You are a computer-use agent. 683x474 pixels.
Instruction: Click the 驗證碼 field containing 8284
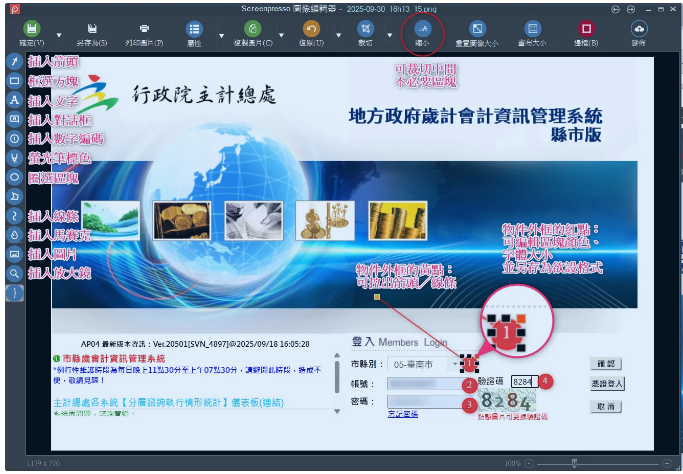pyautogui.click(x=524, y=382)
